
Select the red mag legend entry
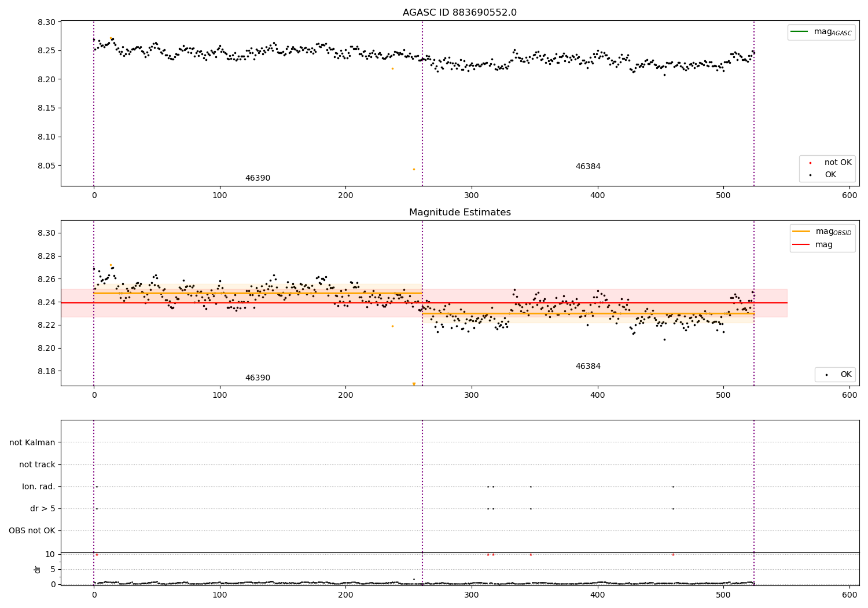coord(812,245)
